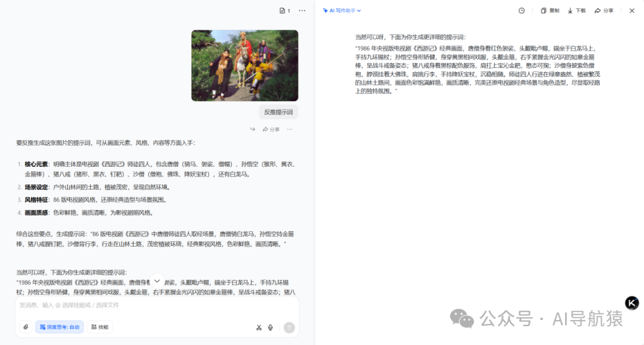Open the three-dot menu in the top-left toolbar

pyautogui.click(x=301, y=10)
